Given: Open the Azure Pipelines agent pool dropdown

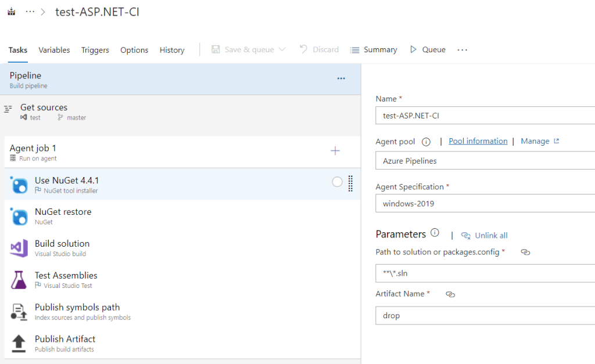Looking at the screenshot, I should pyautogui.click(x=485, y=161).
